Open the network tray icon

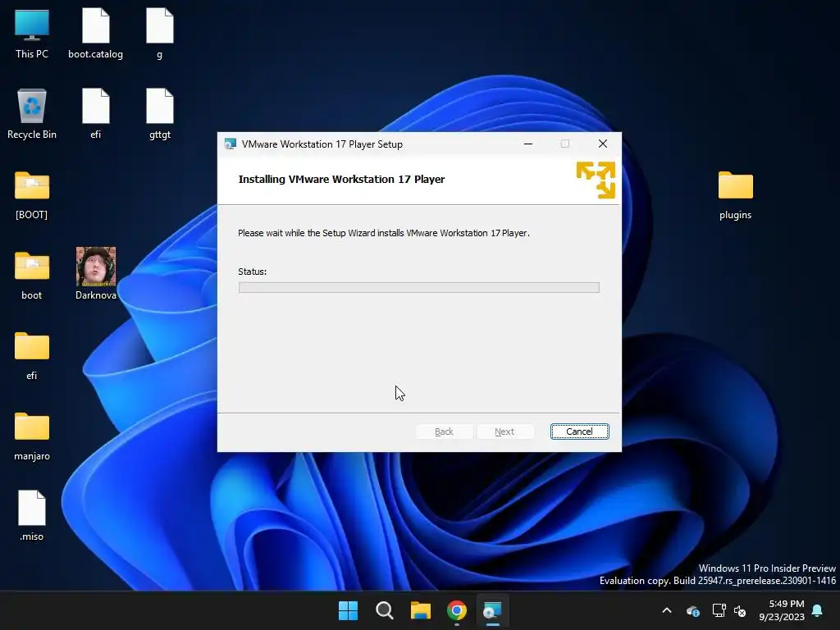pos(719,610)
